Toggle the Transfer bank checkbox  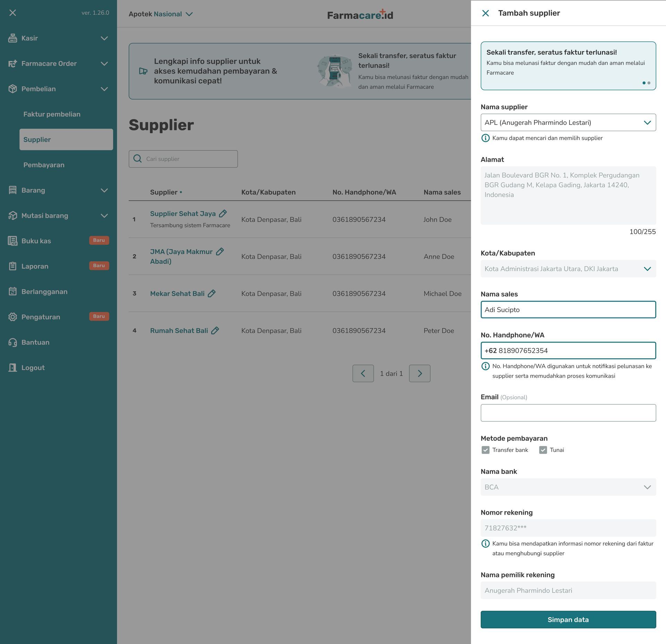click(x=485, y=450)
